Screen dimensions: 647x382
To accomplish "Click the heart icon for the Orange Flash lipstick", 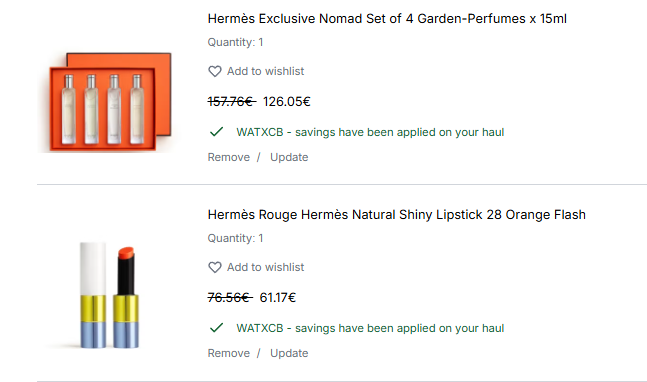I will click(215, 267).
